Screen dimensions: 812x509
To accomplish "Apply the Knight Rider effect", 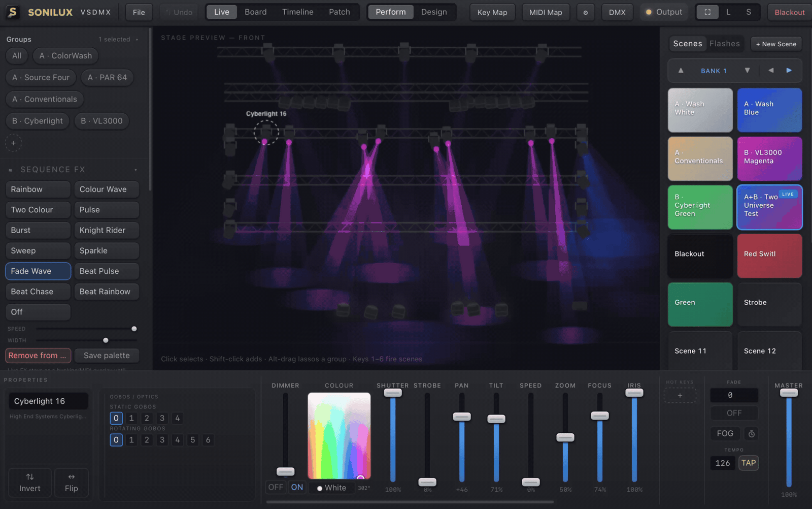I will [107, 230].
